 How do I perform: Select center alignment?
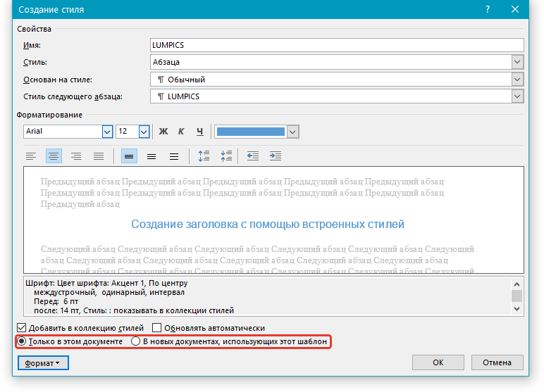(54, 156)
